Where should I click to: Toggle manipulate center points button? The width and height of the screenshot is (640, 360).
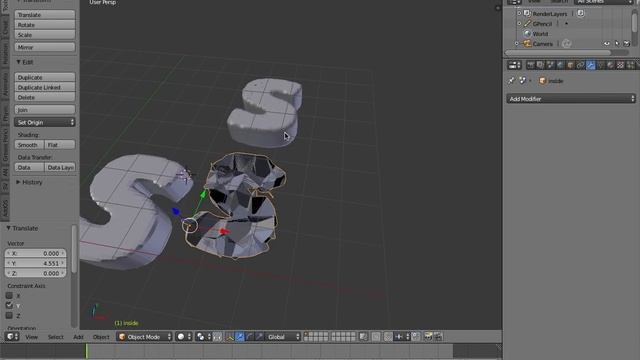pyautogui.click(x=218, y=336)
